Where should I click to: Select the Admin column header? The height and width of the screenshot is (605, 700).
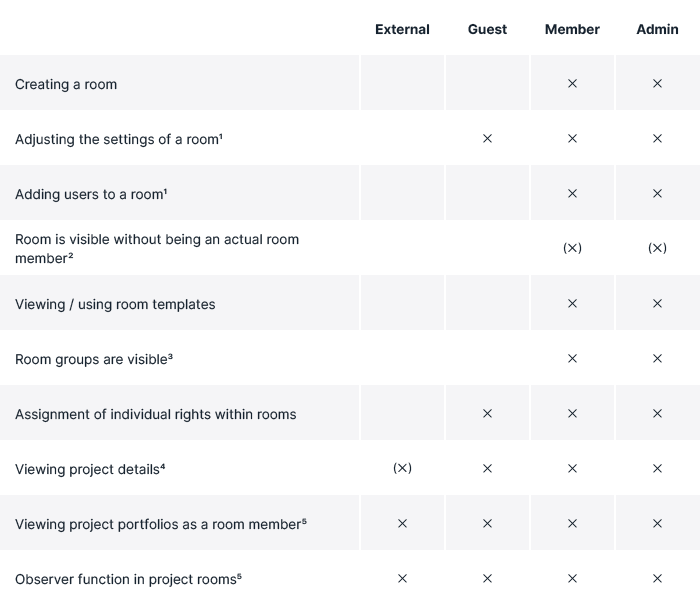pos(657,29)
